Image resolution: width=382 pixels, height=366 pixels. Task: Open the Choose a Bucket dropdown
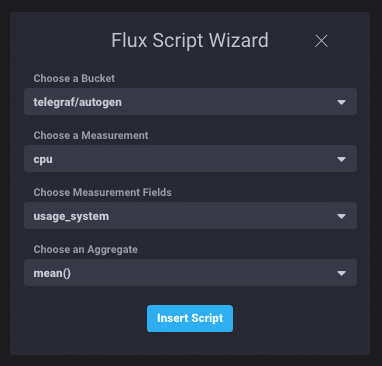(190, 102)
